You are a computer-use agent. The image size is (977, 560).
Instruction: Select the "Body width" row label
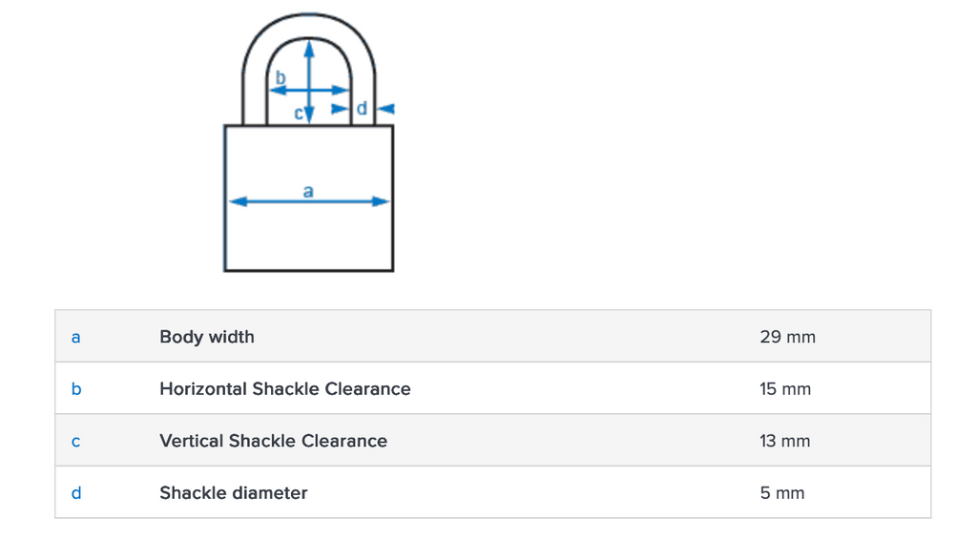pyautogui.click(x=207, y=337)
